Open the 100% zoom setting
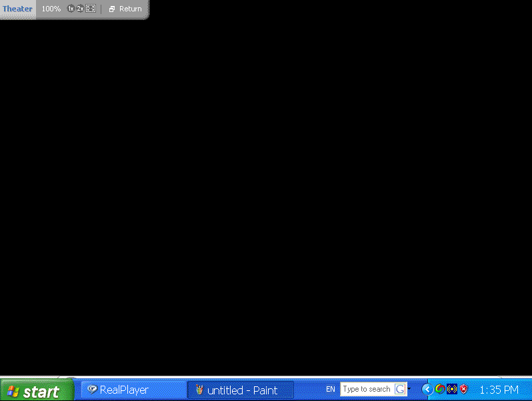The width and height of the screenshot is (532, 401). 51,9
